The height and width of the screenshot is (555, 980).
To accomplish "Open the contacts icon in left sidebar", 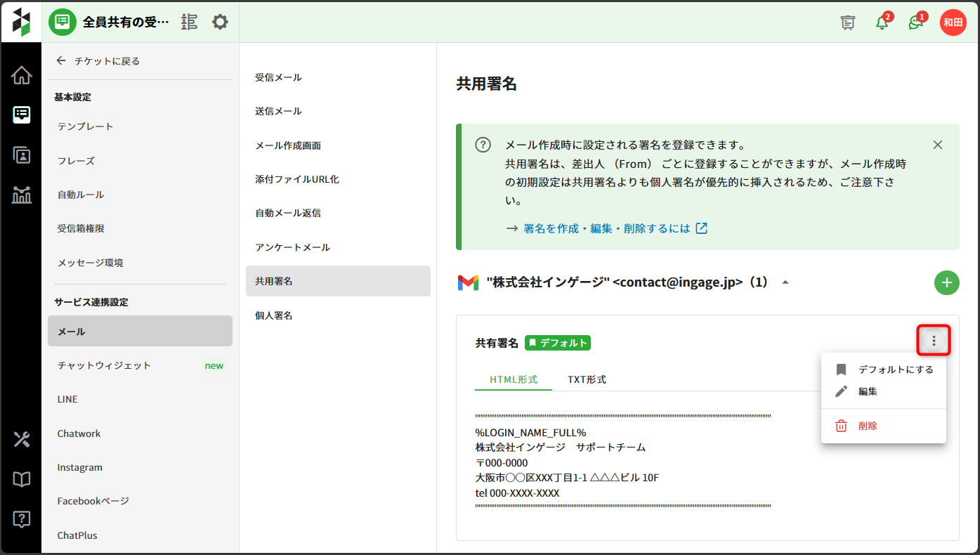I will pyautogui.click(x=22, y=155).
